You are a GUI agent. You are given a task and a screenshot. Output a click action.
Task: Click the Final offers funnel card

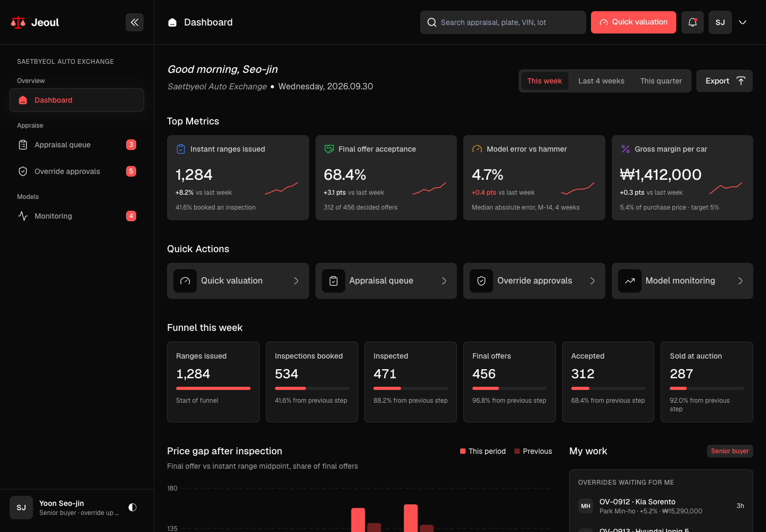510,382
